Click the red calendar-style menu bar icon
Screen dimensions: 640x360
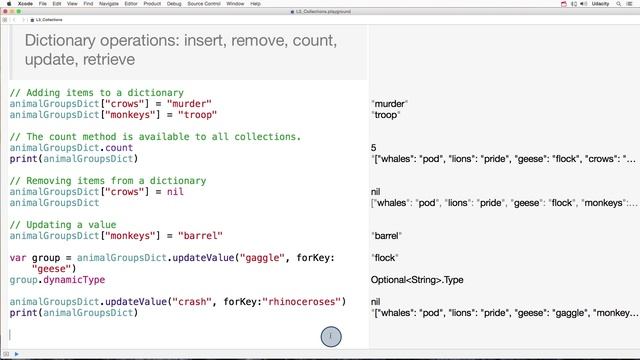coord(564,4)
